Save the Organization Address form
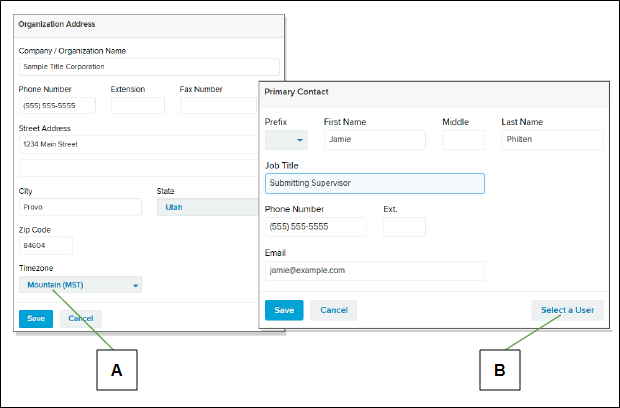 [36, 319]
